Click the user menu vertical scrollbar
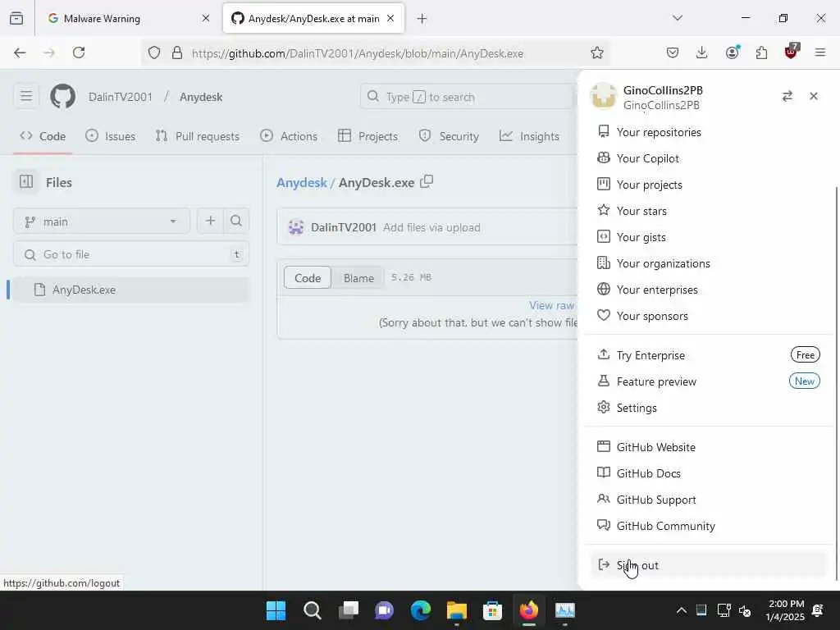 point(836,383)
